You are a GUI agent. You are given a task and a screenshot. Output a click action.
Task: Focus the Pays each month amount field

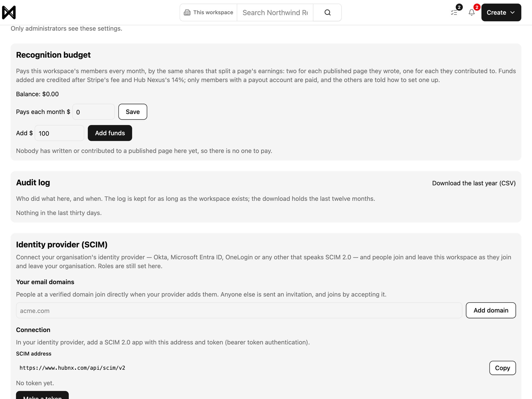(x=93, y=112)
